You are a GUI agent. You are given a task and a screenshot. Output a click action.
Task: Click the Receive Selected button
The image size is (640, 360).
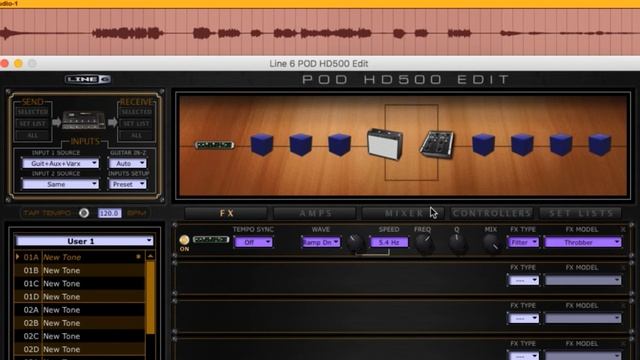(x=137, y=111)
